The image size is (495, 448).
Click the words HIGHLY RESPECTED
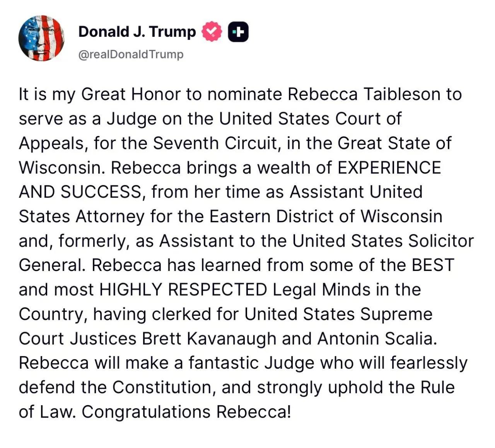183,290
